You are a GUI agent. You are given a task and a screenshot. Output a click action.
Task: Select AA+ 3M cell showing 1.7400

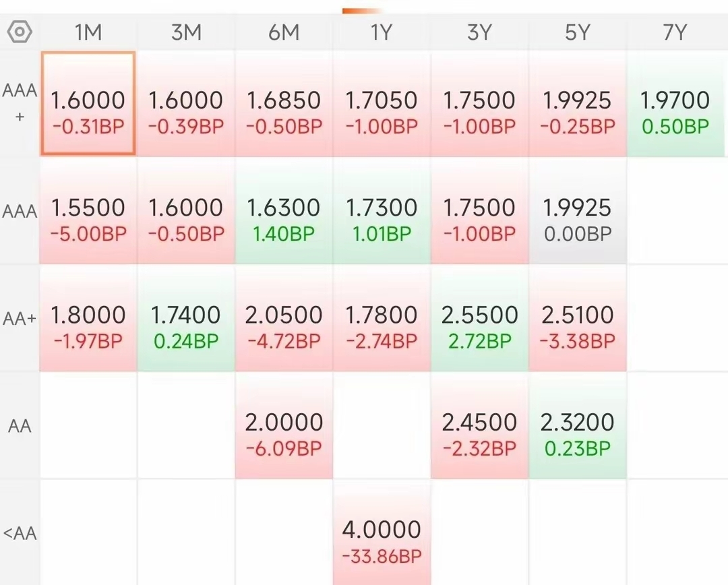(x=186, y=318)
